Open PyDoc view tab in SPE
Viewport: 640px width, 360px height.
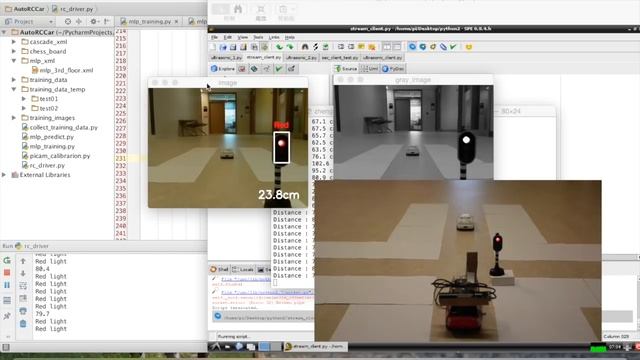point(393,69)
